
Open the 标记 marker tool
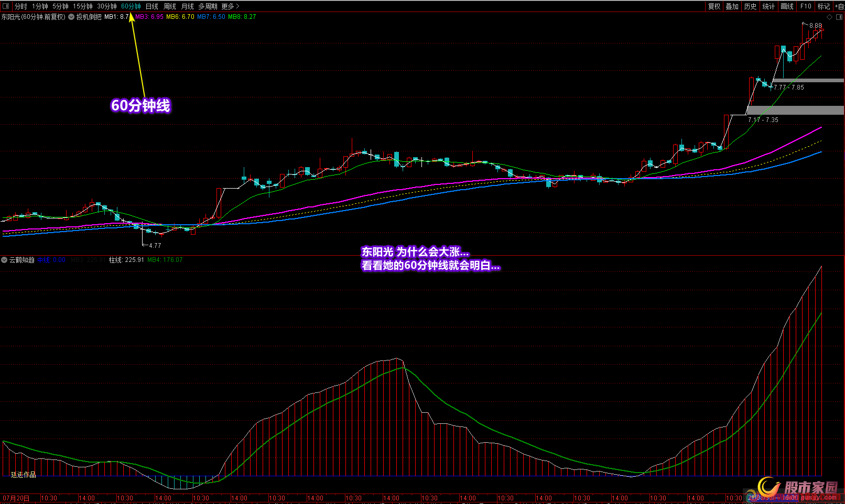[x=824, y=6]
